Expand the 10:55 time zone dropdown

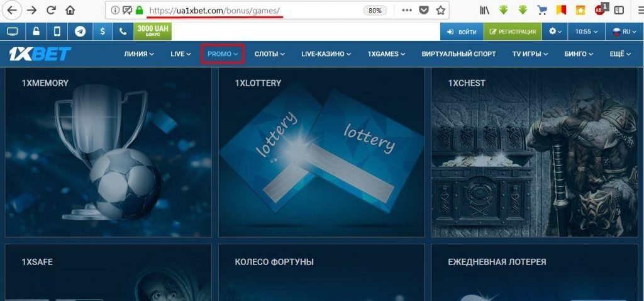pyautogui.click(x=587, y=31)
